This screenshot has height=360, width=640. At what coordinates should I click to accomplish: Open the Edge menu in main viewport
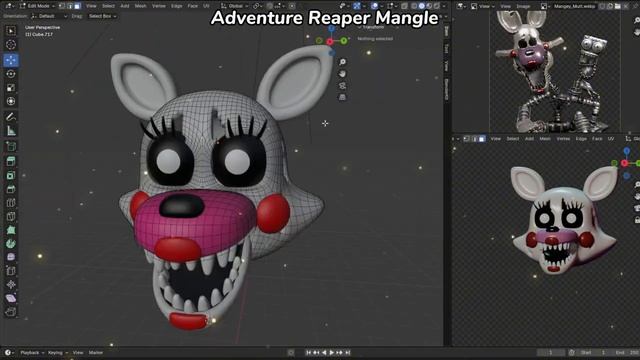[x=176, y=6]
